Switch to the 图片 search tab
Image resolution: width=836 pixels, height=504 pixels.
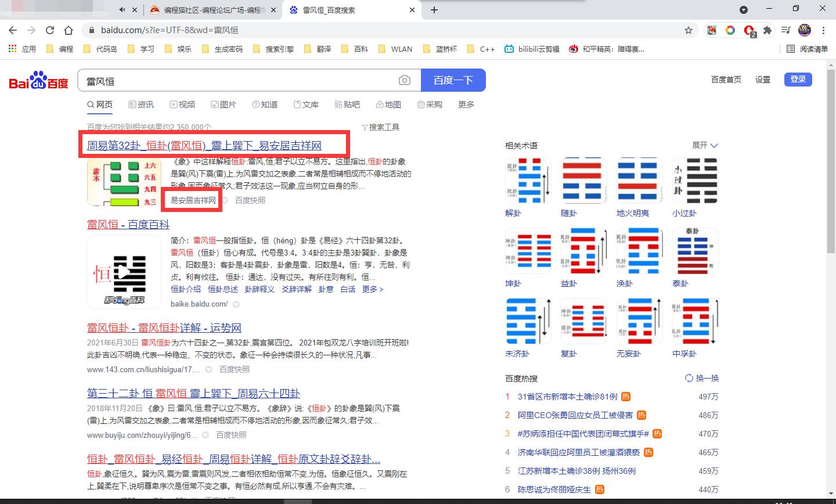coord(224,105)
